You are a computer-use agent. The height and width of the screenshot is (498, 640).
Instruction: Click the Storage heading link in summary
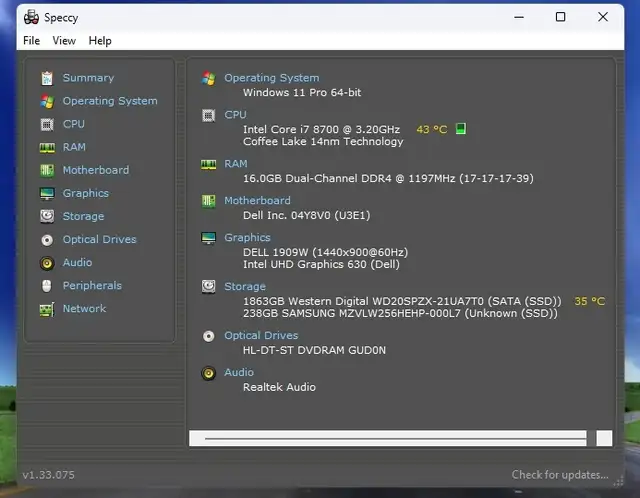[x=245, y=287]
